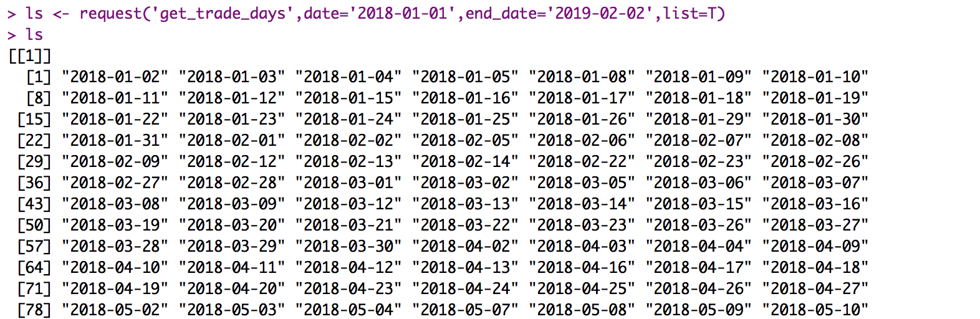Screen dimensions: 980x319
Task: Select the "2018-01-02" output value
Action: (115, 77)
